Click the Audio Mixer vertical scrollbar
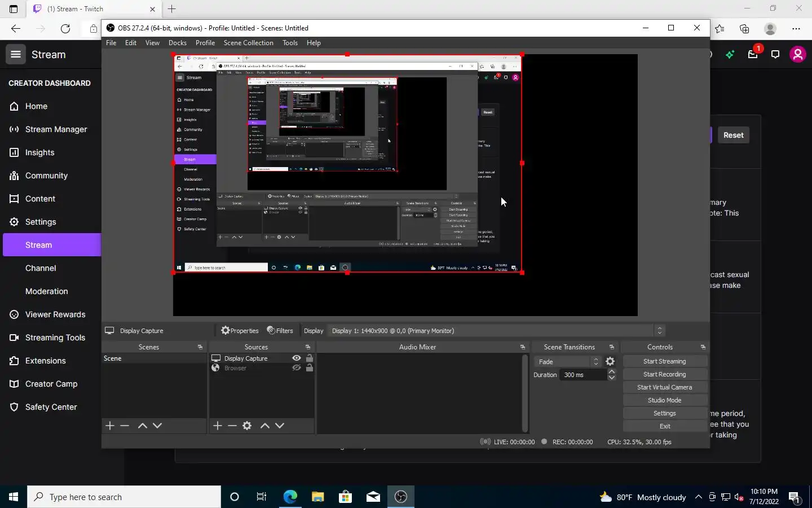The height and width of the screenshot is (508, 812). tap(525, 393)
